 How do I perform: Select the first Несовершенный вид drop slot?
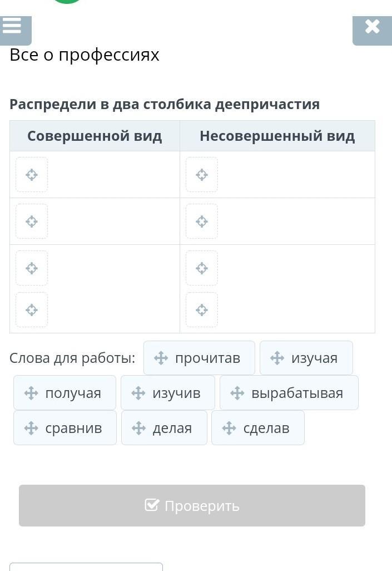point(202,175)
